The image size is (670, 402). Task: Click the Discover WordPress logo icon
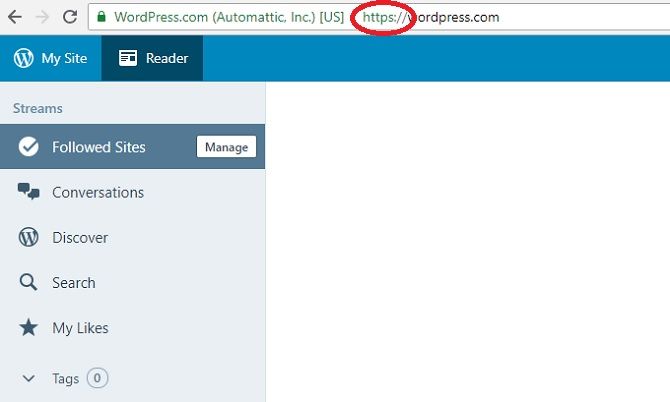pos(29,238)
